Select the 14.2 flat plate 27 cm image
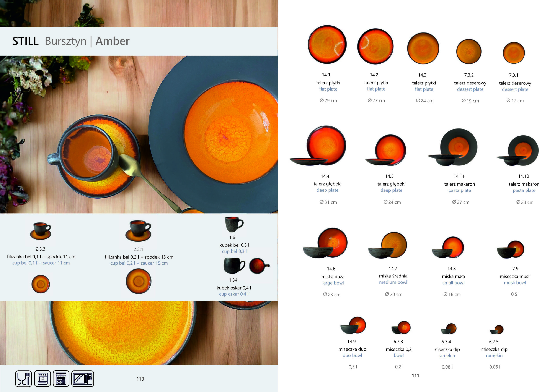Viewport: 555px width, 392px height. coord(375,46)
